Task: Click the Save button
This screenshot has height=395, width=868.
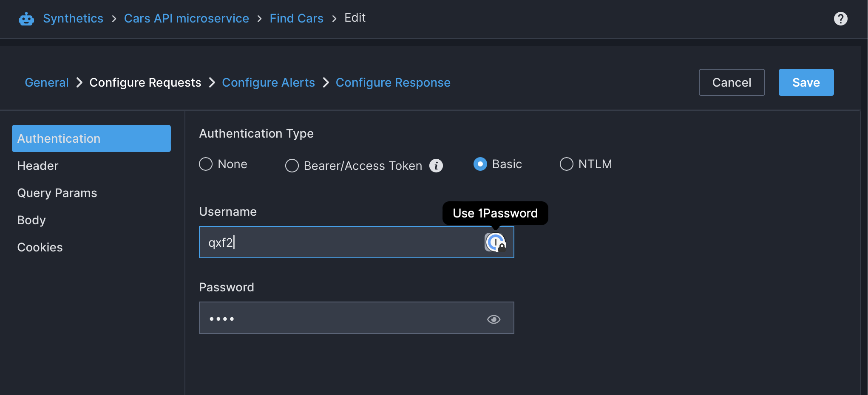Action: coord(806,82)
